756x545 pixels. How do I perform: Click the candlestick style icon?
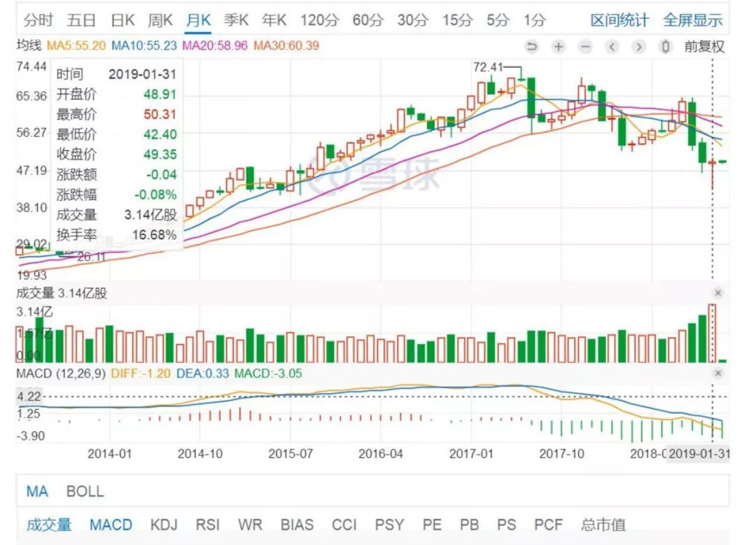(666, 47)
